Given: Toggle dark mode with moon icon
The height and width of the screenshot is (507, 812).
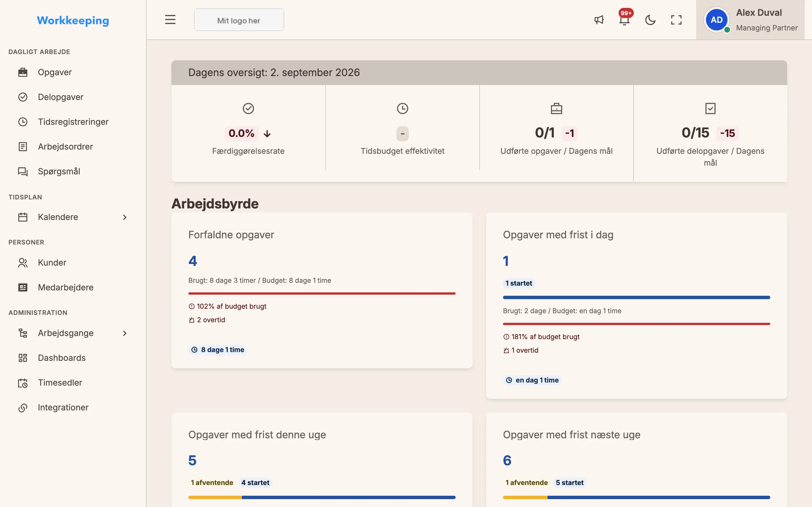Looking at the screenshot, I should pos(650,20).
